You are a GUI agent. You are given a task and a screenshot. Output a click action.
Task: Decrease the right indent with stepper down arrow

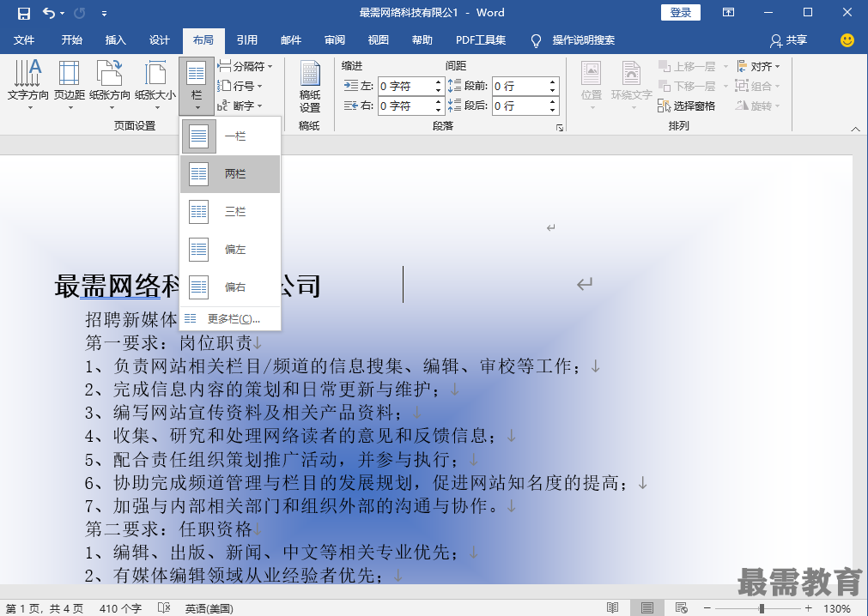[439, 110]
